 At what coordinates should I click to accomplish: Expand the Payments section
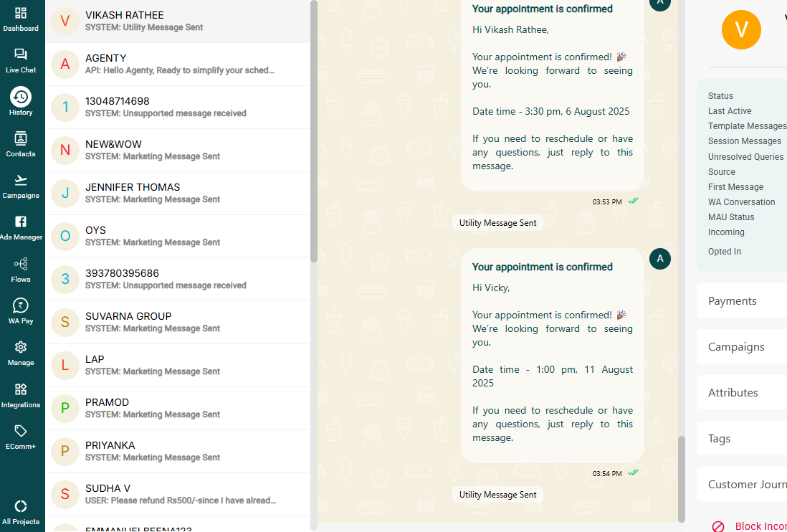(x=742, y=300)
